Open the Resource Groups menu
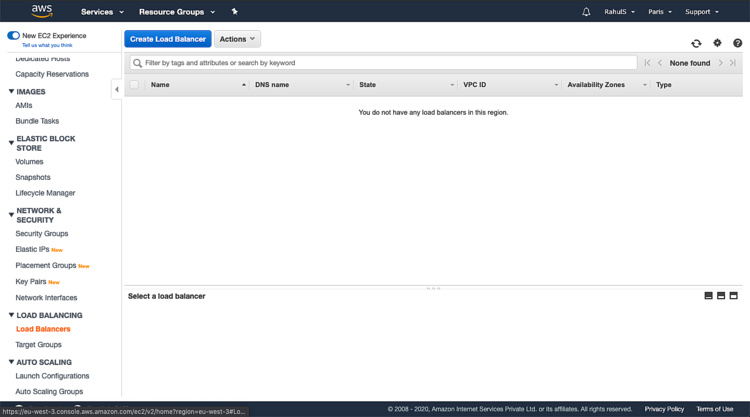The height and width of the screenshot is (417, 750). [x=177, y=12]
